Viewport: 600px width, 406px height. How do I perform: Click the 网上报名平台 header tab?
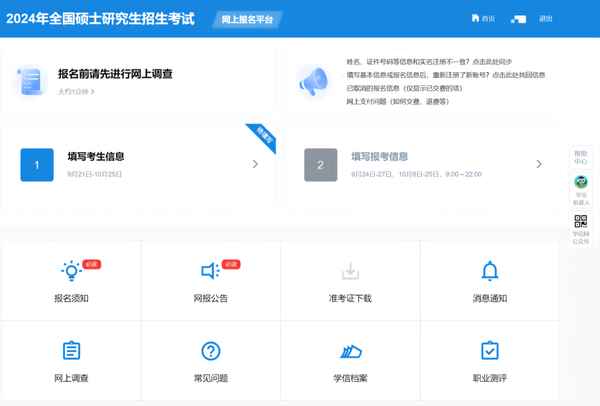[247, 20]
